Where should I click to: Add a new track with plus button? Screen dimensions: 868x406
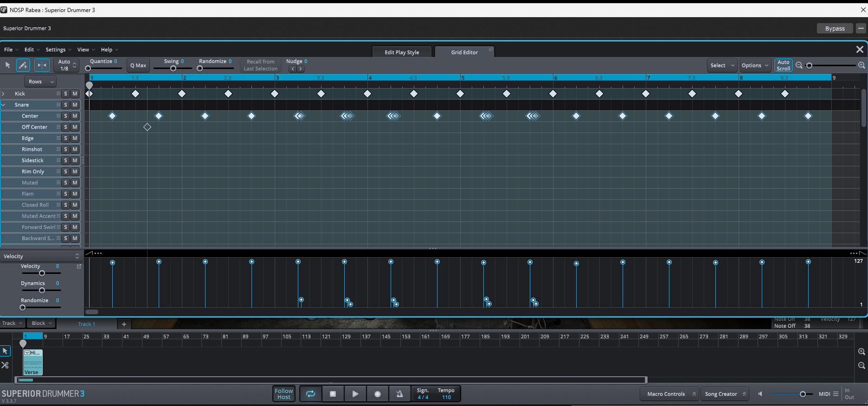pyautogui.click(x=124, y=324)
